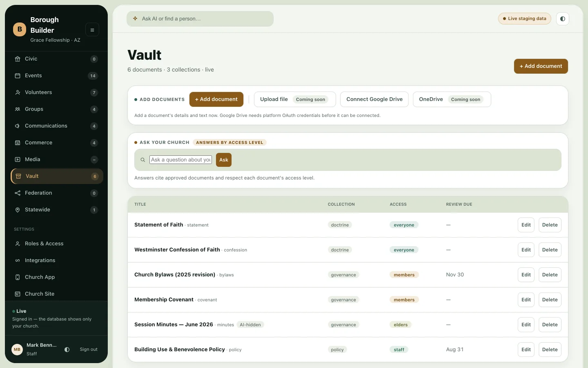Delete Building Use & Benevolence Policy
The height and width of the screenshot is (368, 588).
pyautogui.click(x=550, y=350)
